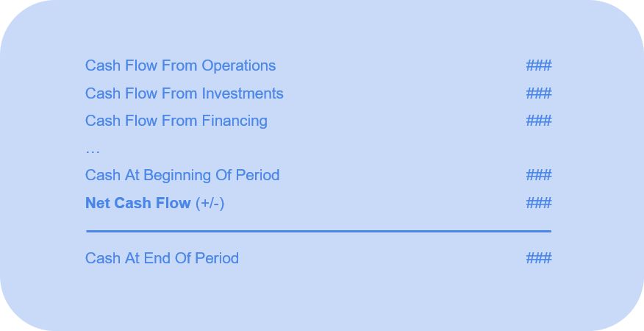This screenshot has width=644, height=331.
Task: Select the Beginning Of Period ### value
Action: 539,175
